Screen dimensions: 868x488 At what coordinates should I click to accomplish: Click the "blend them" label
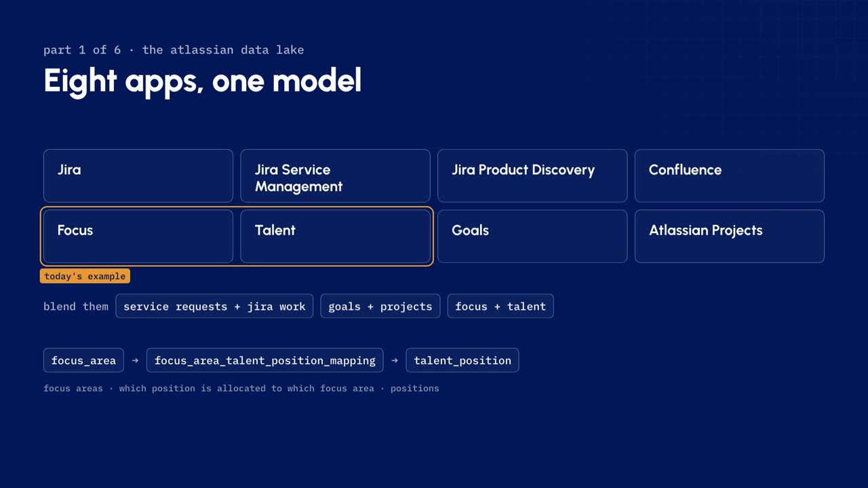click(x=76, y=306)
